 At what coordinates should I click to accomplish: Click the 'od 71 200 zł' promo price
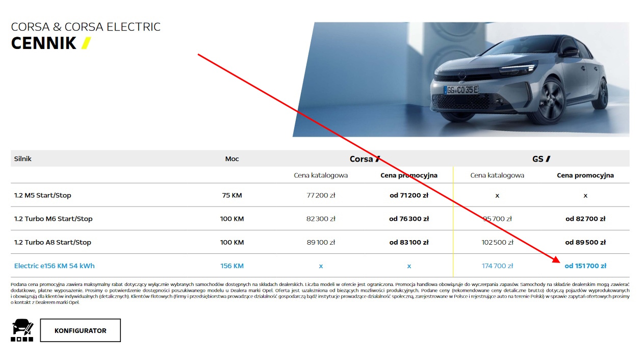[x=409, y=195]
